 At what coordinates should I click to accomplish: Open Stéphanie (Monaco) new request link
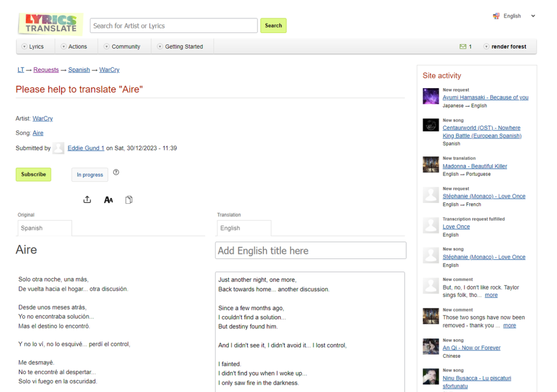coord(484,196)
